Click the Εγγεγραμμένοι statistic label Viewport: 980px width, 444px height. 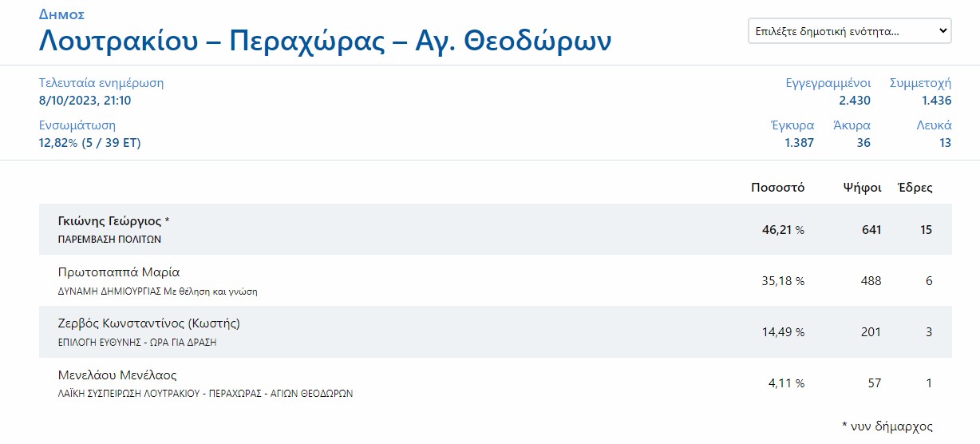828,83
